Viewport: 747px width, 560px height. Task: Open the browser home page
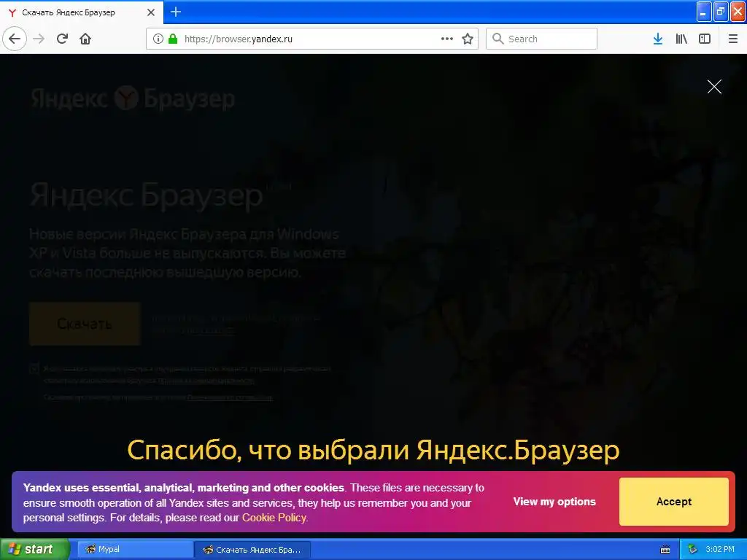tap(85, 39)
